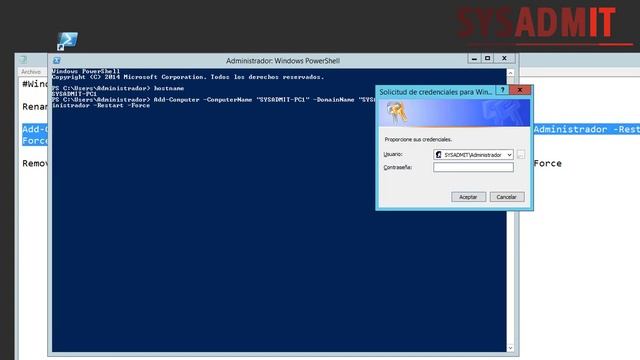Viewport: 640px width, 360px height.
Task: Click the Contraseña password field
Action: 473,167
